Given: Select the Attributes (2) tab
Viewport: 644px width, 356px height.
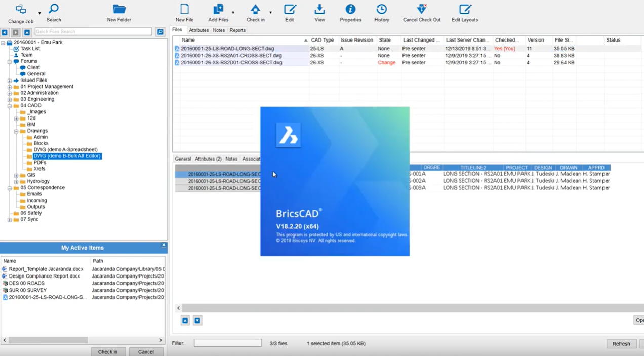Looking at the screenshot, I should pos(208,159).
